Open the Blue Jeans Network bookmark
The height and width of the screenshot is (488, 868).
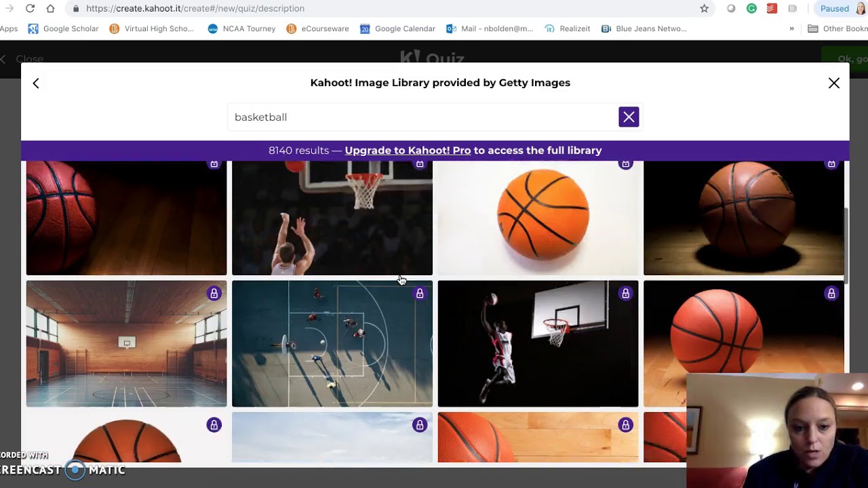click(x=644, y=28)
